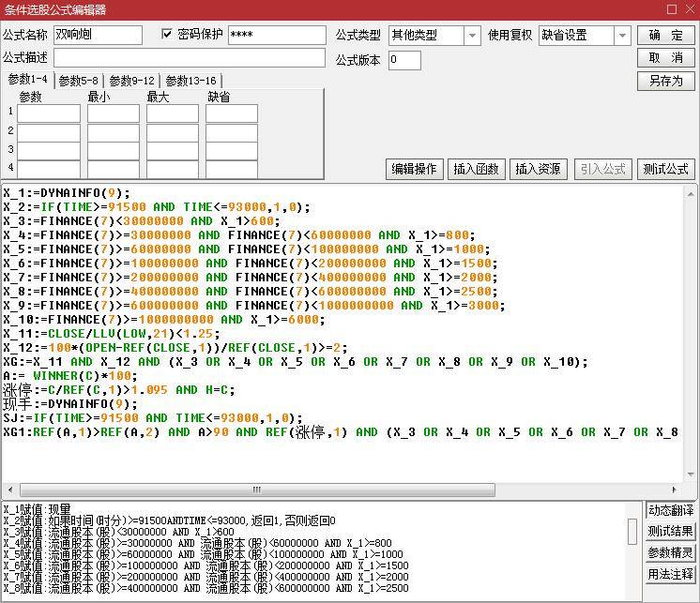Image resolution: width=700 pixels, height=603 pixels.
Task: Select the 用法注释 tab
Action: click(670, 574)
